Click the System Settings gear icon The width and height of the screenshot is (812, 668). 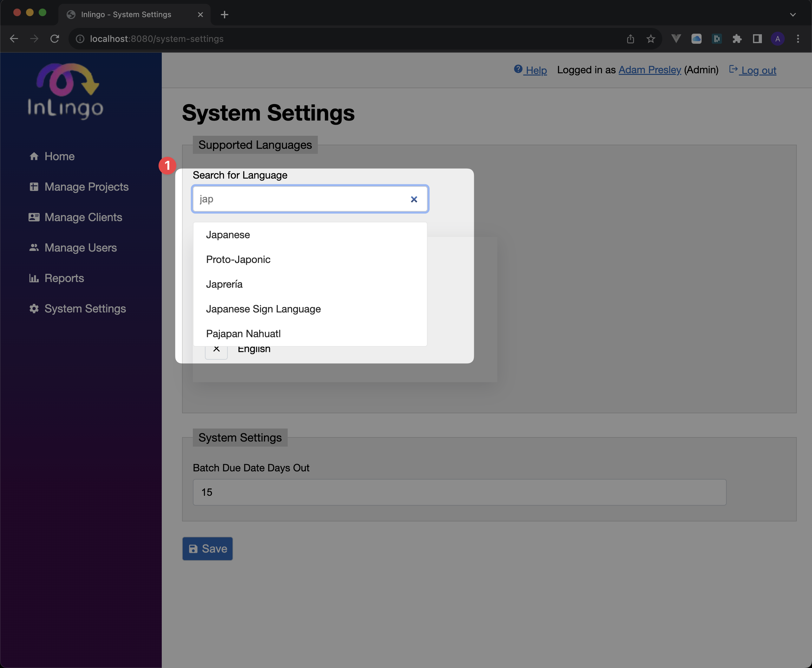(34, 308)
